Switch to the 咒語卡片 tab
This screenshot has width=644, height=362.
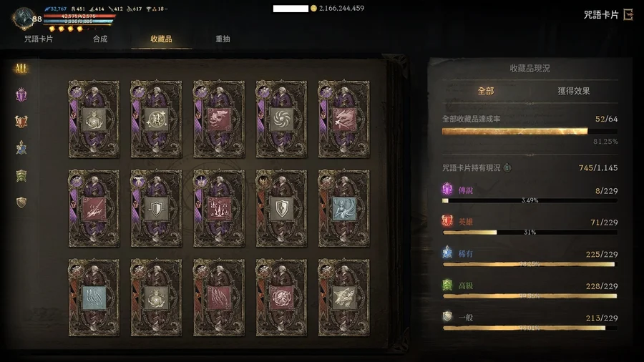38,39
